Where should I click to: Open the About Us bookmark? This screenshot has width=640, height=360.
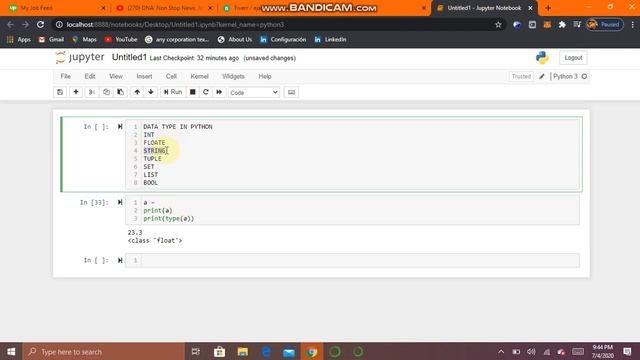tap(235, 40)
